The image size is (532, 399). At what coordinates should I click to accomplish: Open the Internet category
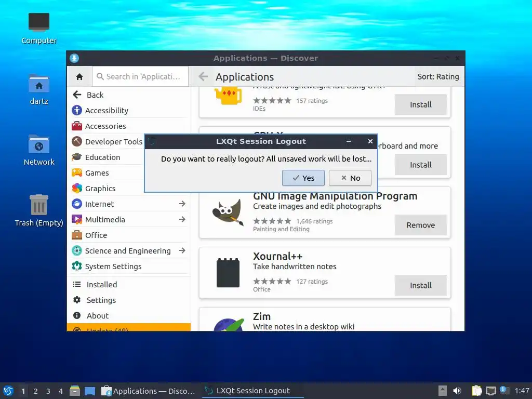coord(129,204)
